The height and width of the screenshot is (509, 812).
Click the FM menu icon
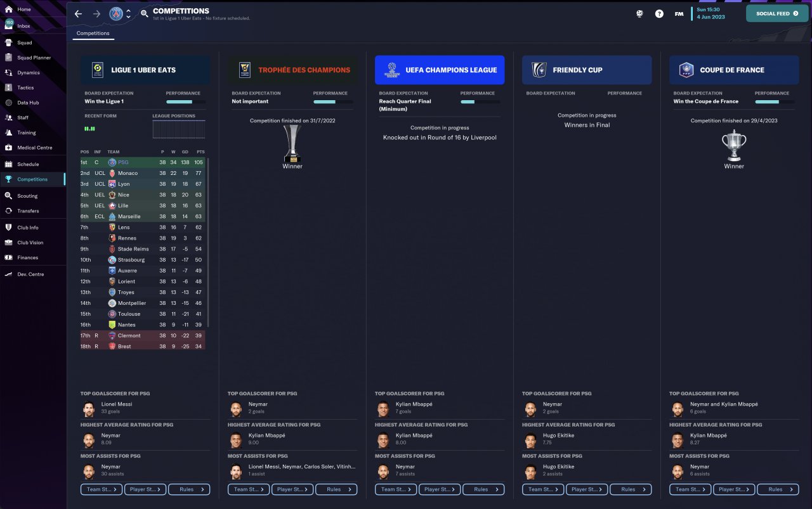coord(679,13)
